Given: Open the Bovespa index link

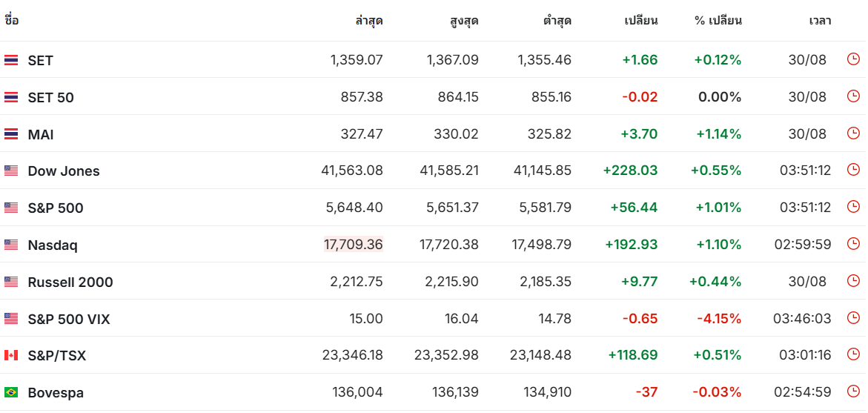Looking at the screenshot, I should [x=56, y=392].
